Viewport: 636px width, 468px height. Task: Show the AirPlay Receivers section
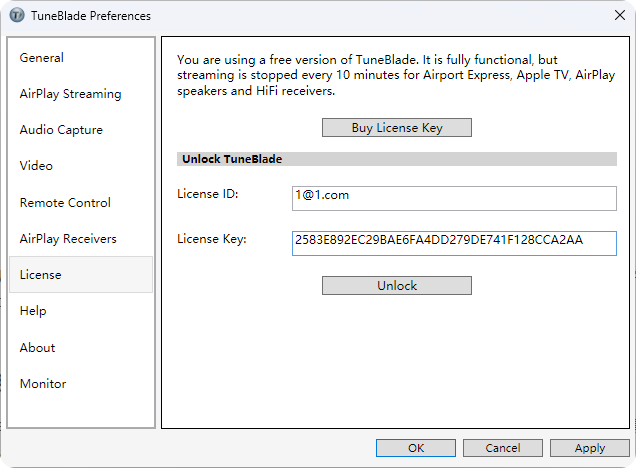[x=68, y=239]
